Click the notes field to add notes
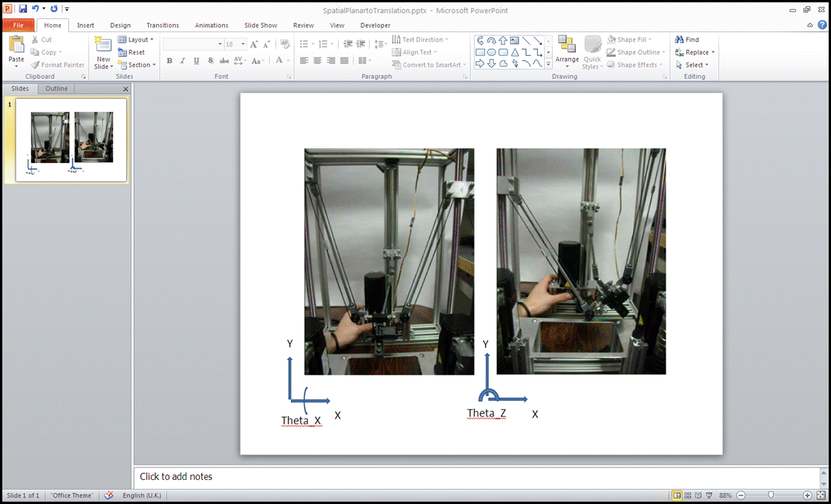Viewport: 831px width, 504px height. [469, 477]
